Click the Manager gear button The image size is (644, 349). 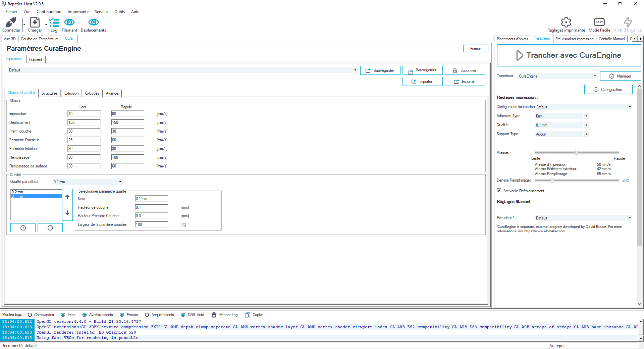click(x=621, y=76)
